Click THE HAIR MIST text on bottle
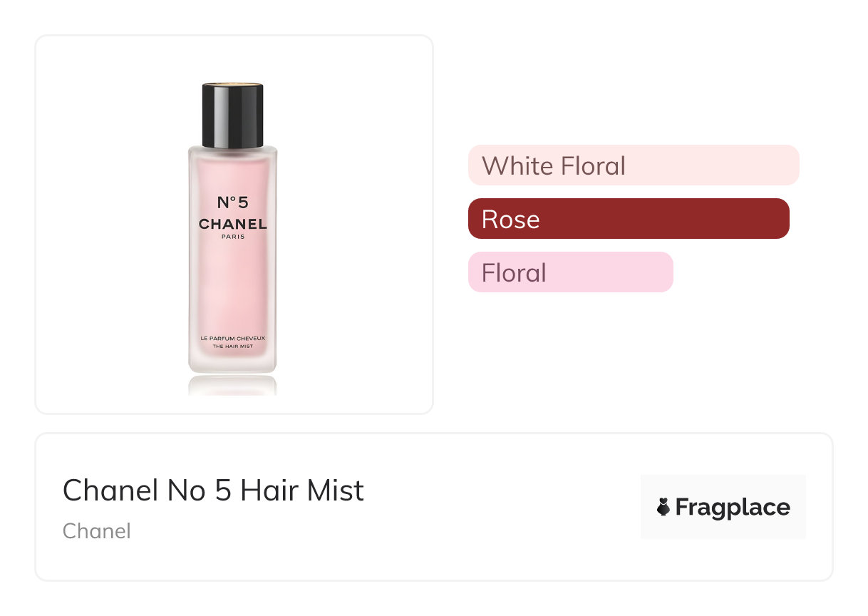 (x=232, y=346)
